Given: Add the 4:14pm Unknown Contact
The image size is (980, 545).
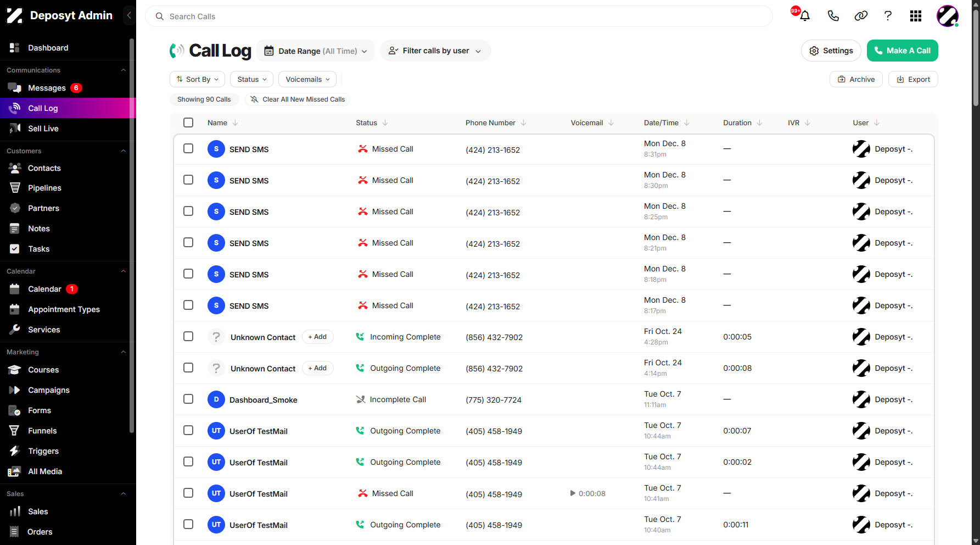Looking at the screenshot, I should (x=317, y=368).
